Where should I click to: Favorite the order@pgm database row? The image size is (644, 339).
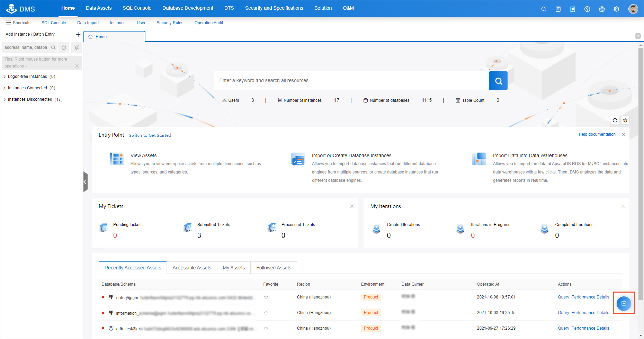tap(266, 297)
